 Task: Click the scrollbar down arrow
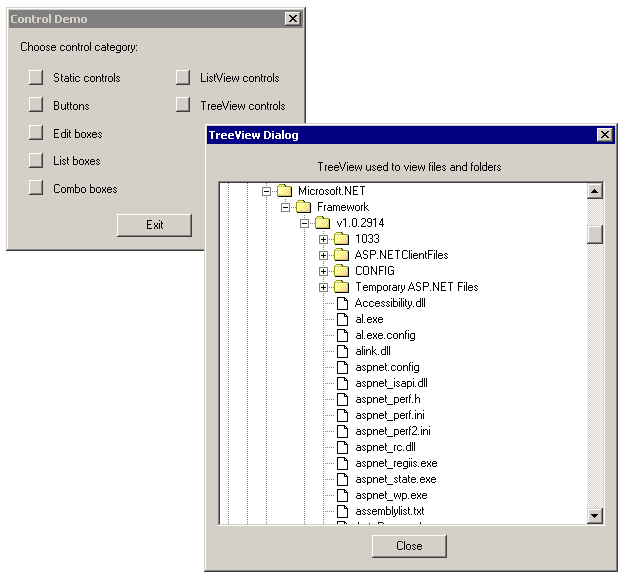[595, 516]
